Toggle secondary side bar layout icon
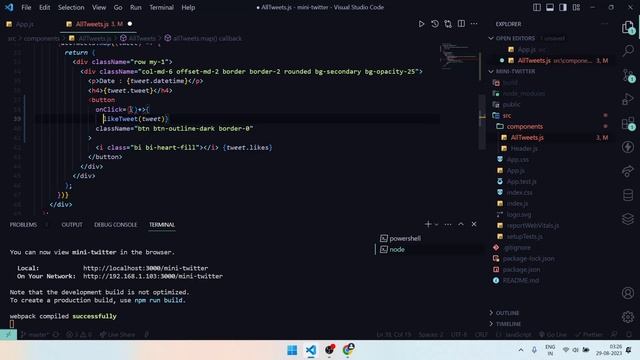The image size is (640, 360). (x=563, y=7)
